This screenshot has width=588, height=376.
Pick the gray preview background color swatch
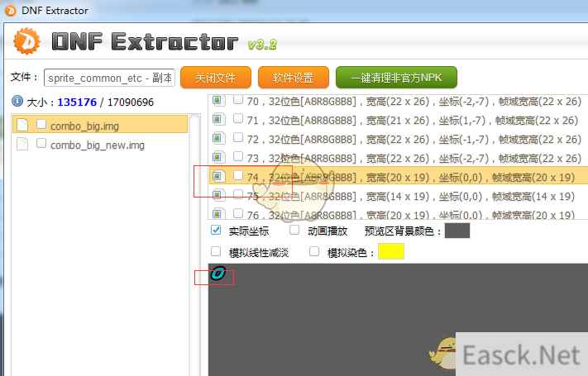457,231
